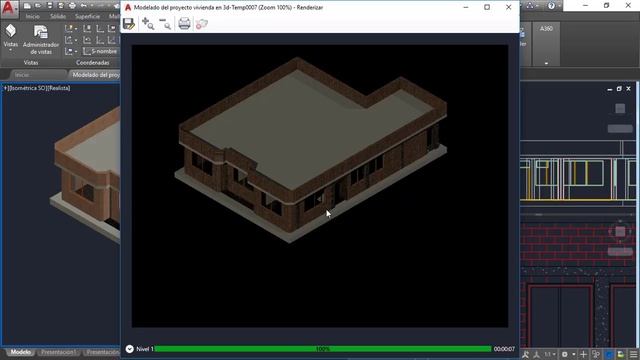Click New file icon in AutoCAD quick access
The height and width of the screenshot is (360, 640).
click(27, 6)
